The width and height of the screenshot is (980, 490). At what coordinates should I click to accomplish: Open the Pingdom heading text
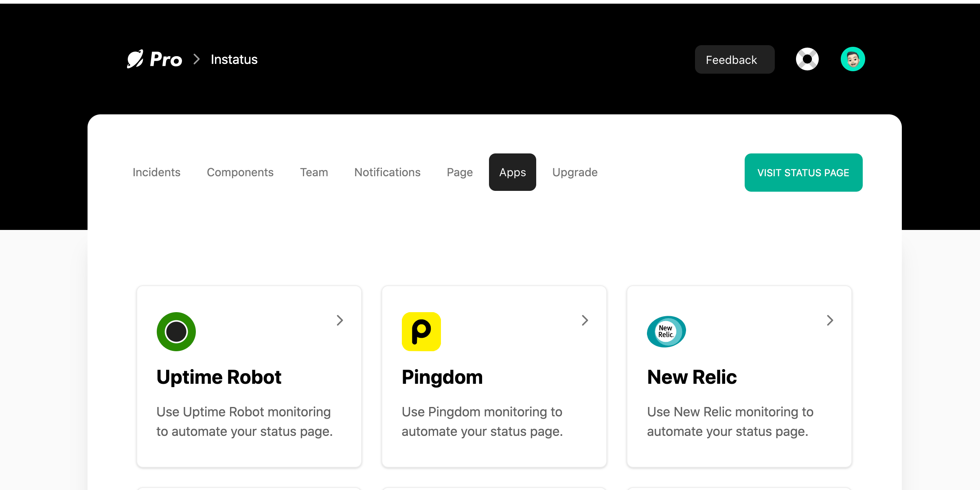coord(442,377)
